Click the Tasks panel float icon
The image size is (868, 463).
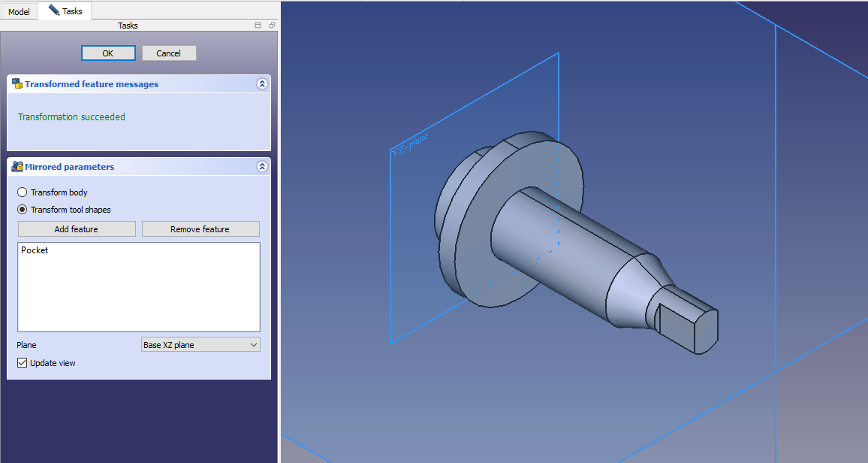click(272, 26)
